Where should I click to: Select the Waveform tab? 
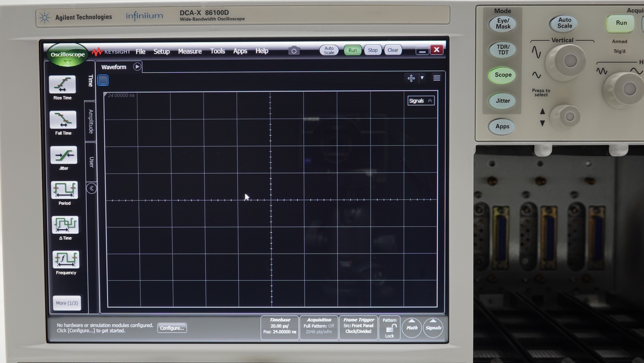point(114,67)
